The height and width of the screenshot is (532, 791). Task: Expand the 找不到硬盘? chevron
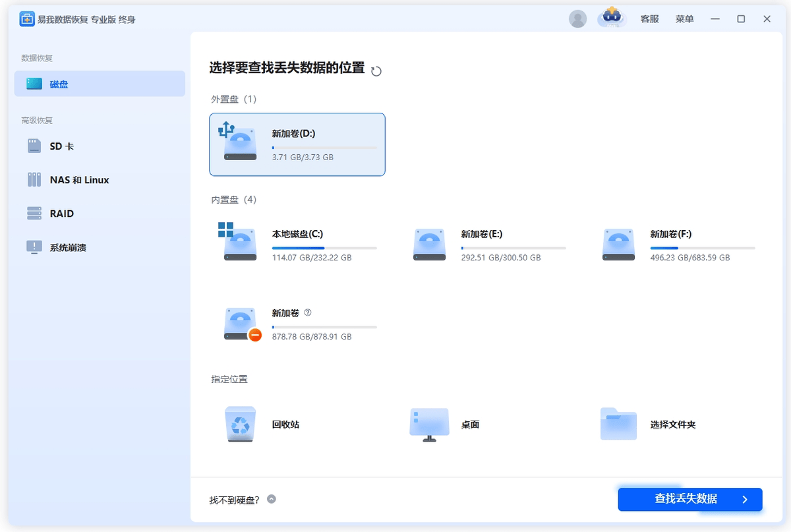(x=272, y=499)
